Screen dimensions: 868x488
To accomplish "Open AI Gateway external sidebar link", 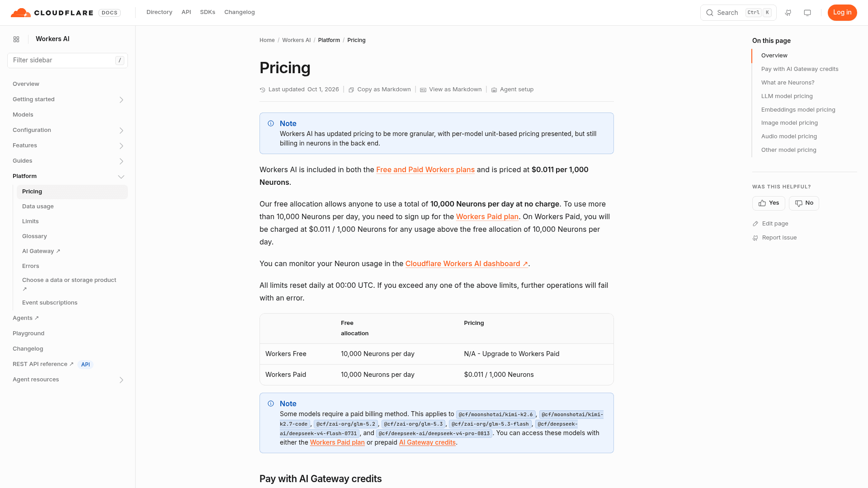I will [x=41, y=251].
